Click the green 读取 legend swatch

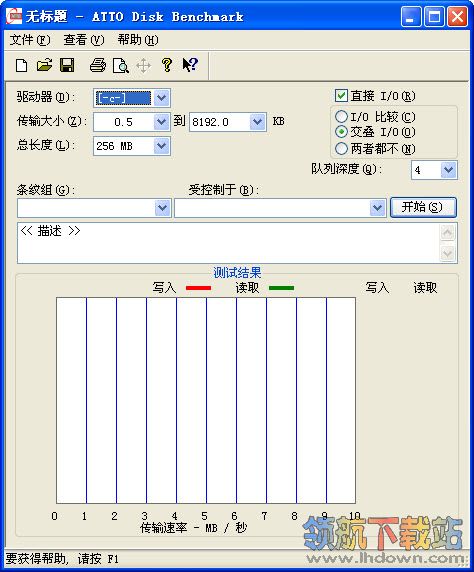(281, 288)
